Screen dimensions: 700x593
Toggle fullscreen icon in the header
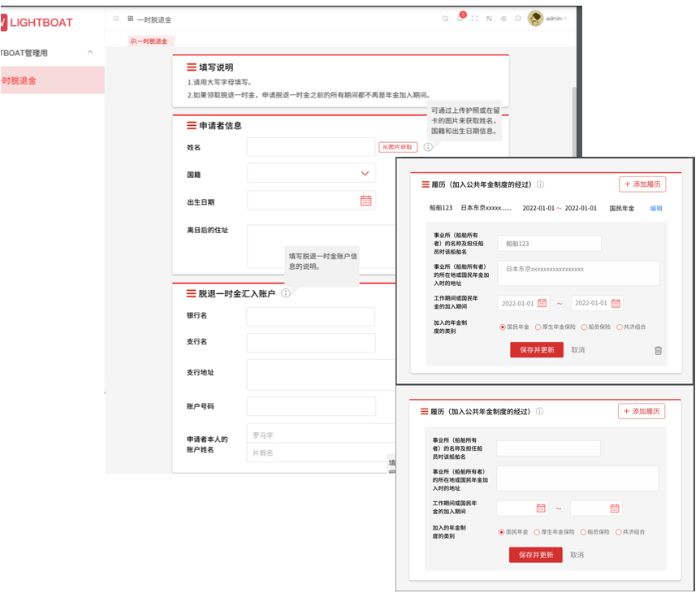coord(474,19)
